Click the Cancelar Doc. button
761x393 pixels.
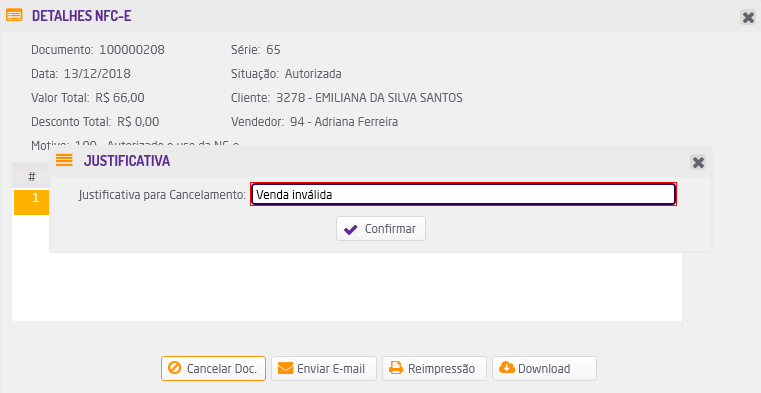(214, 369)
